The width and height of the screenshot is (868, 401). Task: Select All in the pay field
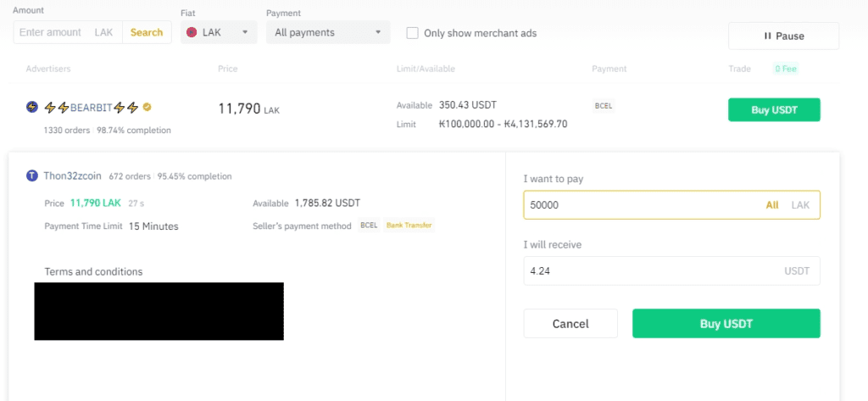[771, 205]
